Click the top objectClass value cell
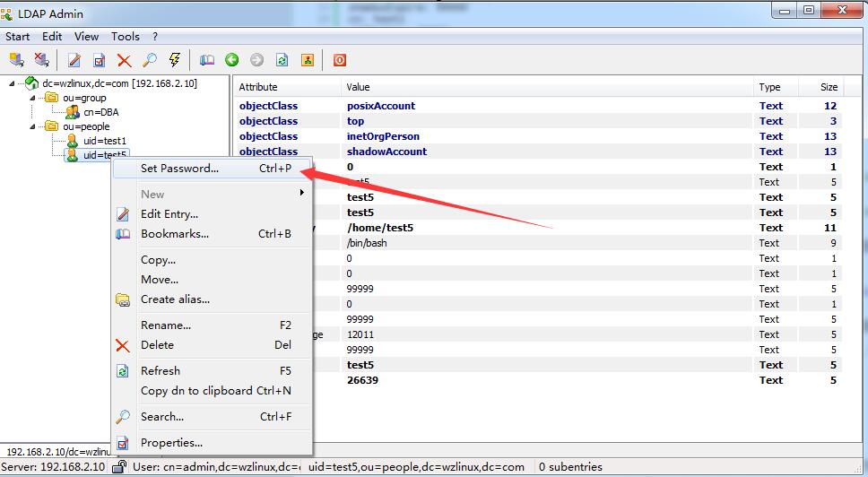 [x=355, y=121]
